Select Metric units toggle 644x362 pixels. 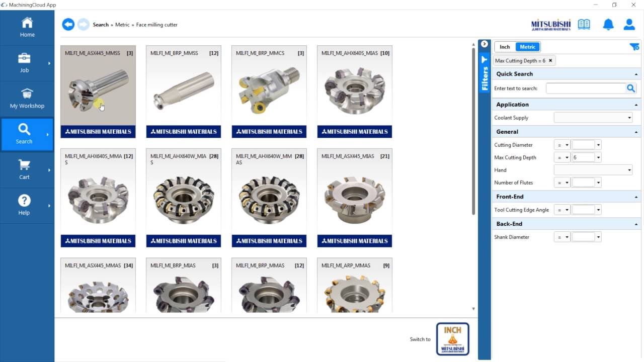[x=527, y=47]
